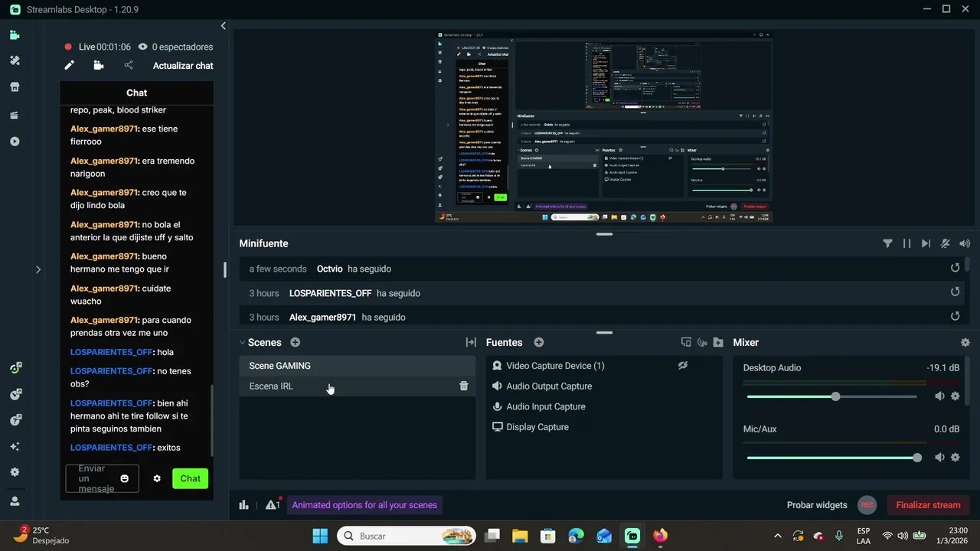Select the Escena IRL scene
The height and width of the screenshot is (551, 980).
tap(358, 386)
